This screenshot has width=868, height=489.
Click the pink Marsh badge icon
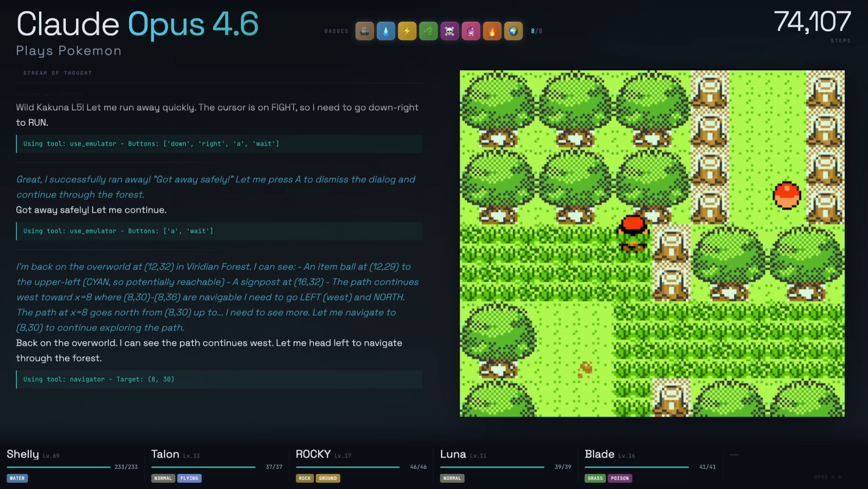click(471, 31)
